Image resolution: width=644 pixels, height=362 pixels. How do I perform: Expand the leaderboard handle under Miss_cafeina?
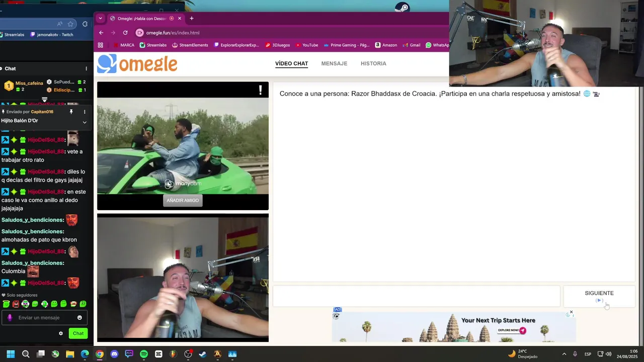44,100
